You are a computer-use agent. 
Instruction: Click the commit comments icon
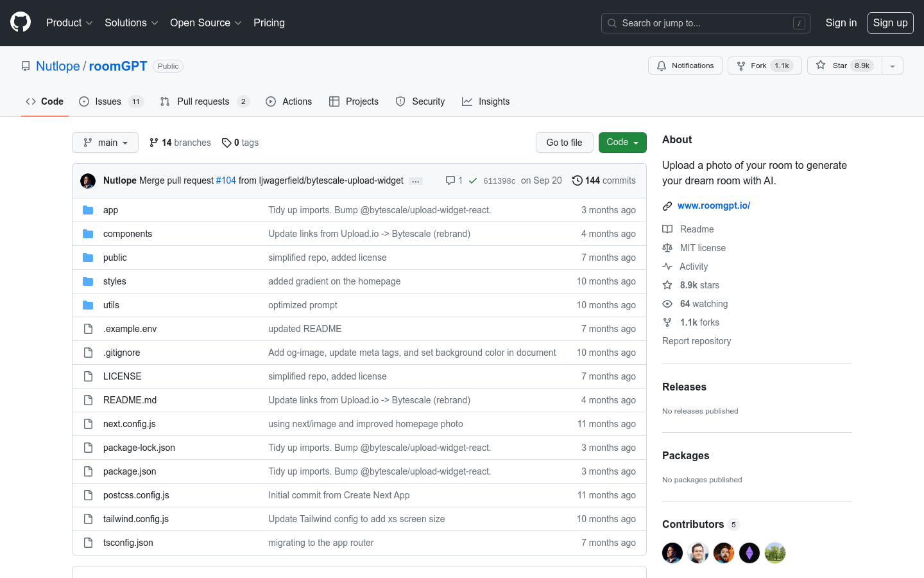pos(450,180)
